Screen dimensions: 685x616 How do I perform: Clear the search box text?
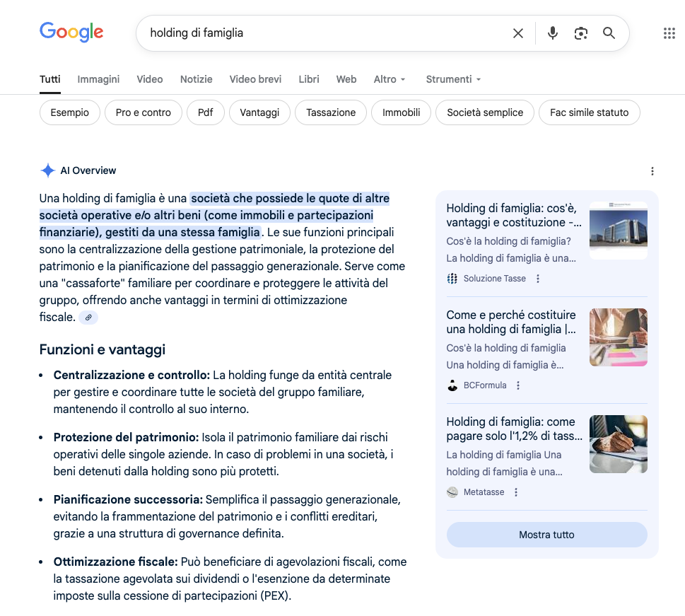518,33
